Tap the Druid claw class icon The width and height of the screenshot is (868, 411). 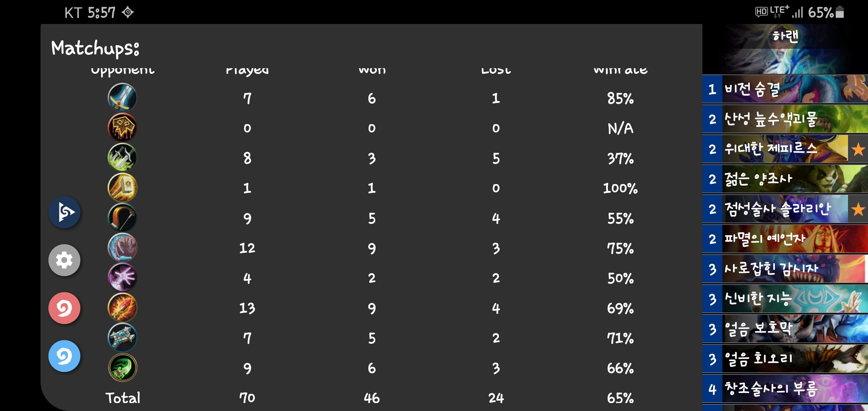point(122,247)
